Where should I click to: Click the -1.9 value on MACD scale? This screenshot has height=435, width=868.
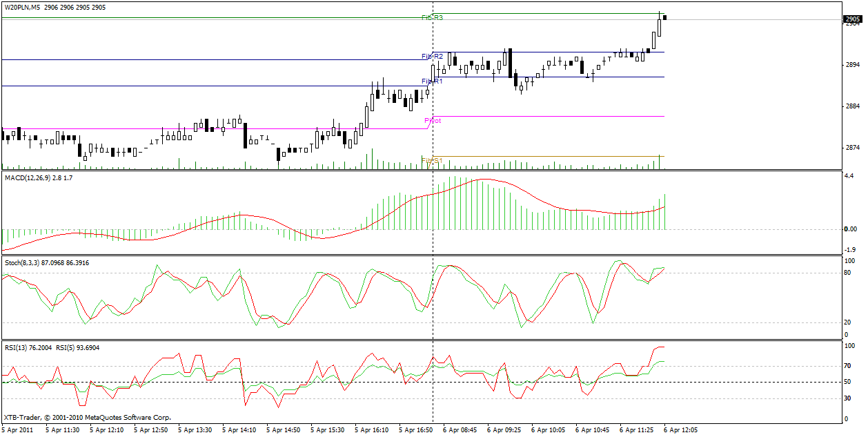(850, 249)
